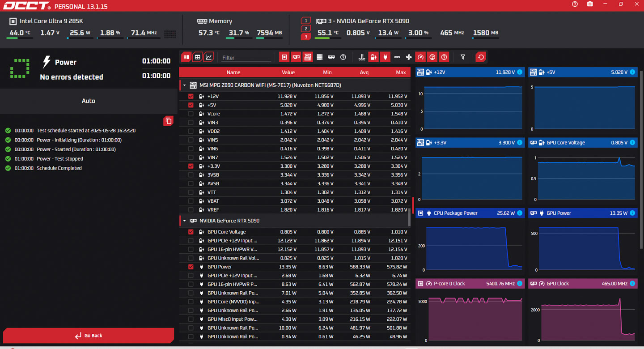Open the +3.3V graph panel header
This screenshot has width=644, height=349.
point(470,143)
